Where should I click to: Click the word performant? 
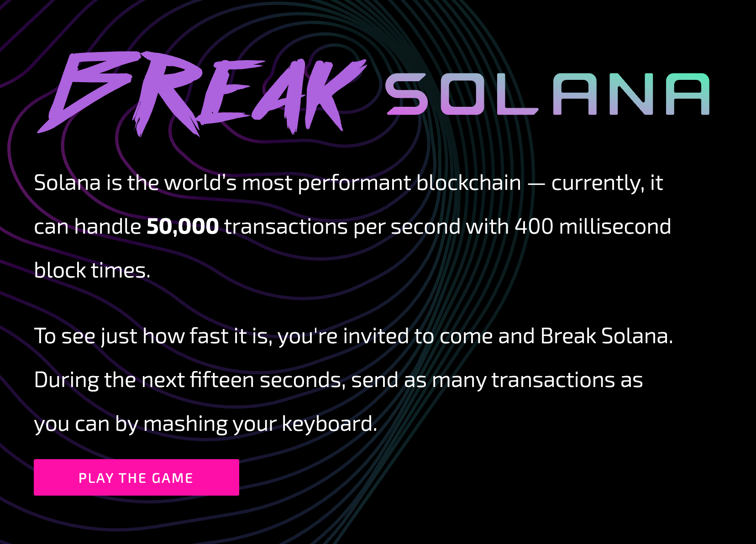coord(354,183)
